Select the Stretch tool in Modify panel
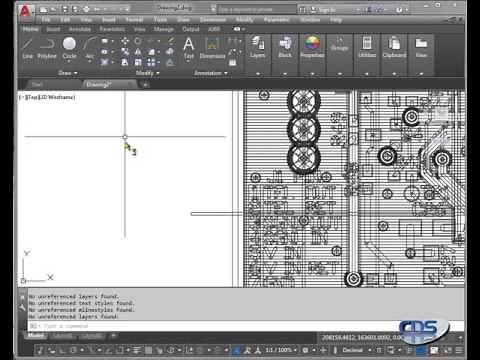This screenshot has height=360, width=480. [x=125, y=62]
